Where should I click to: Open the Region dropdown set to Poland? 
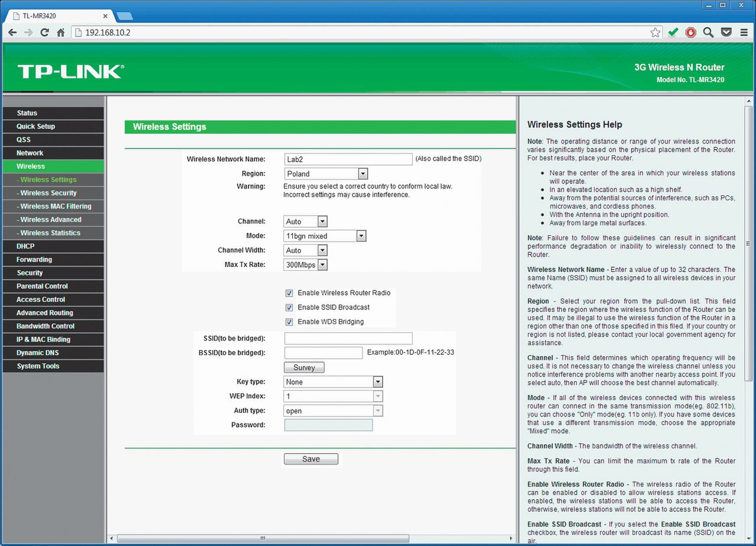tap(326, 174)
